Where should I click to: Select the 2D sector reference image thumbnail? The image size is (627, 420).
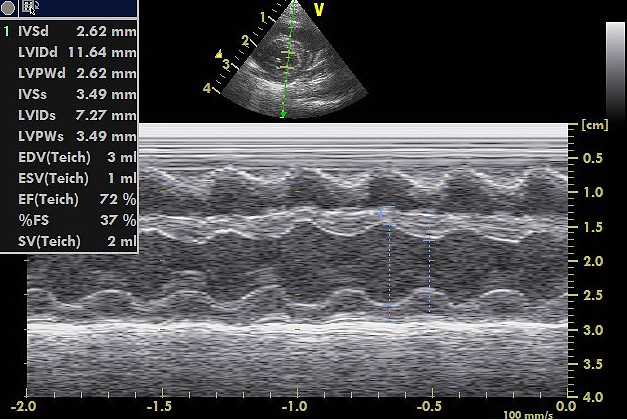[294, 60]
